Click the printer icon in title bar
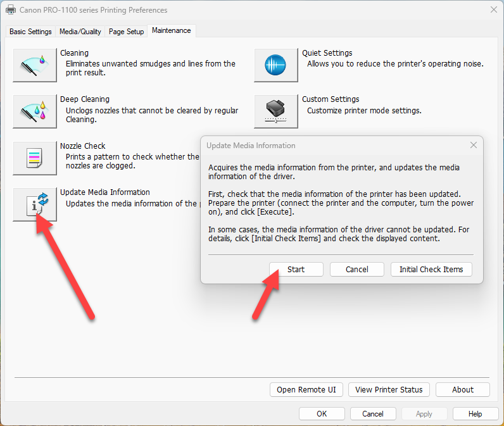The image size is (504, 426). pos(10,10)
